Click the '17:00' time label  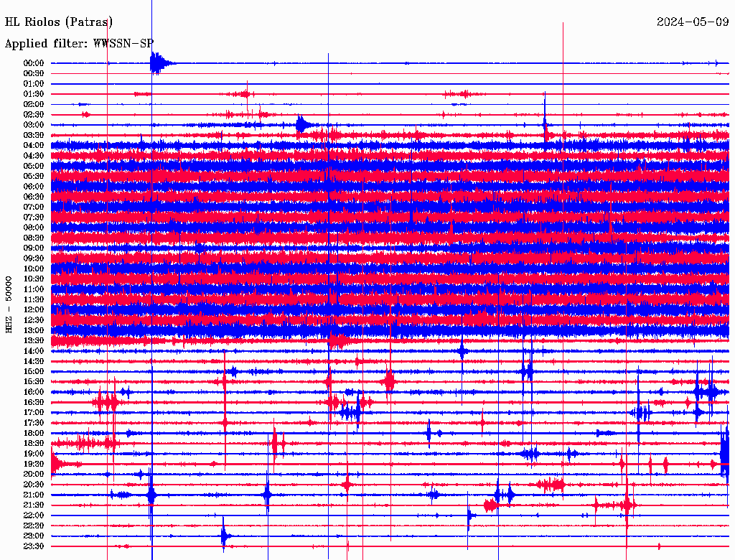[x=34, y=413]
